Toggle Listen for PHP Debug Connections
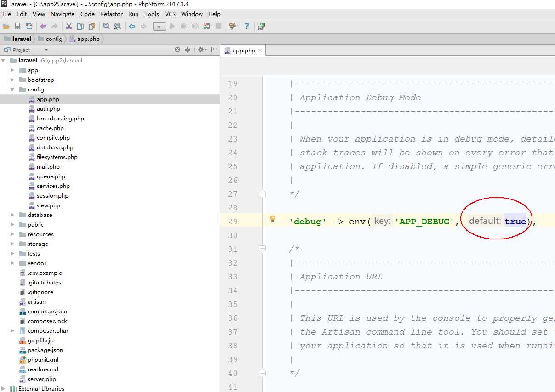 pyautogui.click(x=207, y=27)
